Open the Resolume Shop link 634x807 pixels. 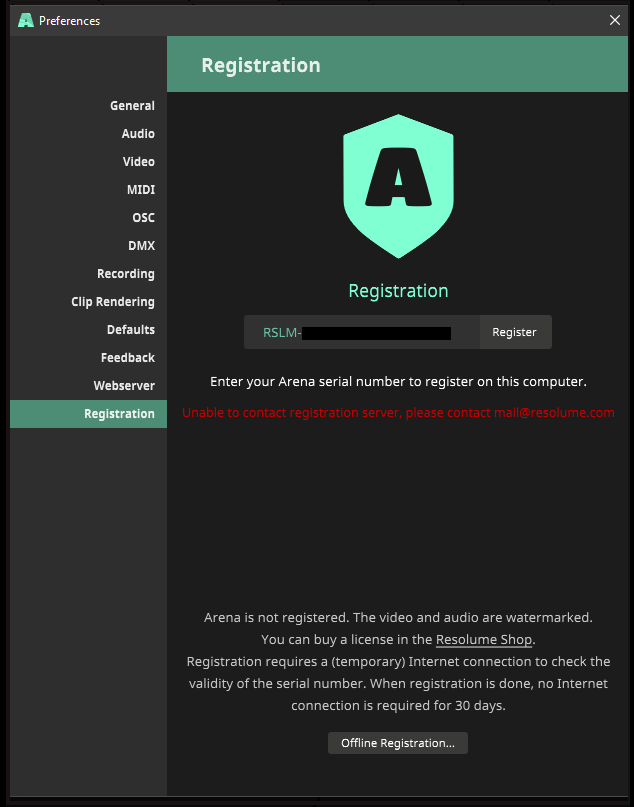coord(484,640)
